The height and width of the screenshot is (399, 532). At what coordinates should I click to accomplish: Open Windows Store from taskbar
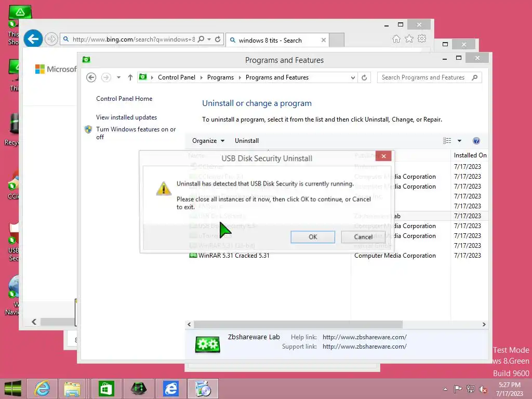coord(106,389)
